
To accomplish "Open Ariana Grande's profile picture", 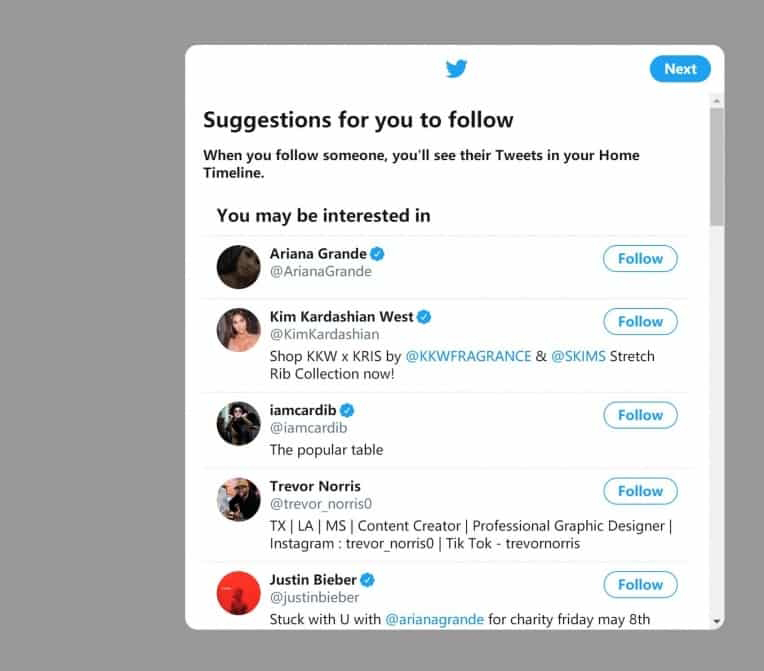I will [239, 267].
